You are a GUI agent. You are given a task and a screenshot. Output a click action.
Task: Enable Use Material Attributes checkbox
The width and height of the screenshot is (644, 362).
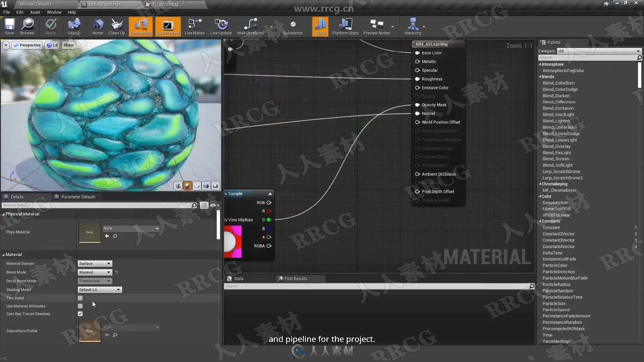pyautogui.click(x=79, y=305)
